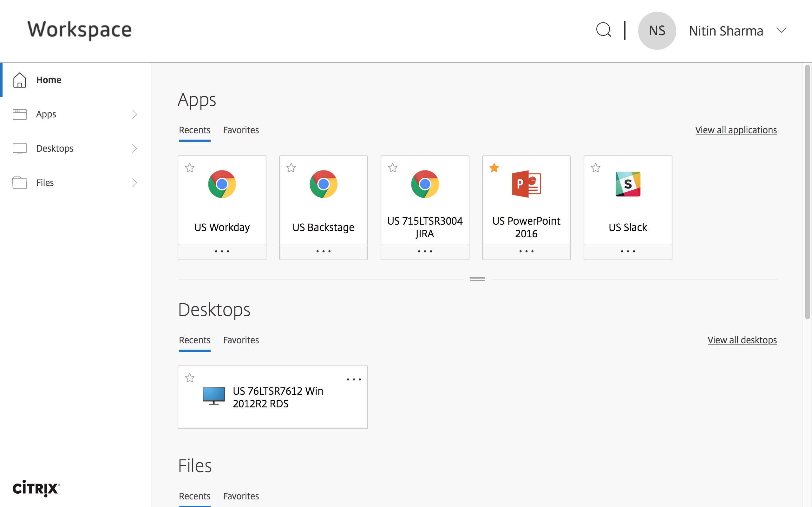Image resolution: width=812 pixels, height=507 pixels.
Task: Open the US Slack app icon
Action: pyautogui.click(x=628, y=184)
